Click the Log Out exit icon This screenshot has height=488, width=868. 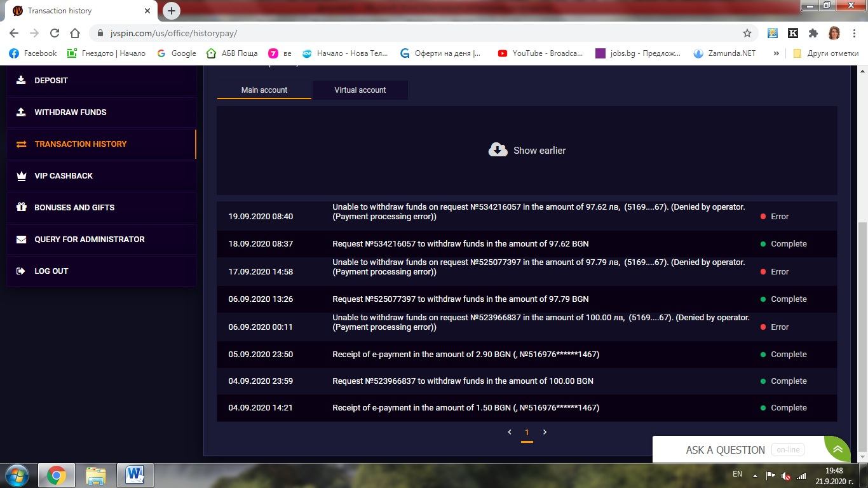point(21,271)
